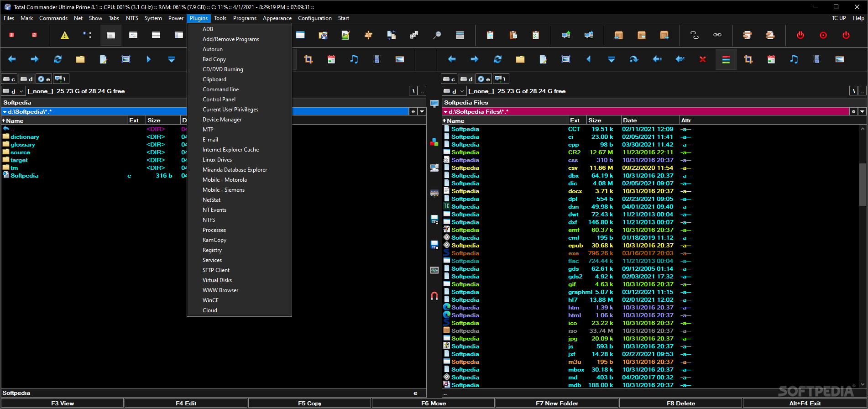Select drive c button in the left panel
This screenshot has width=868, height=409.
[x=9, y=79]
